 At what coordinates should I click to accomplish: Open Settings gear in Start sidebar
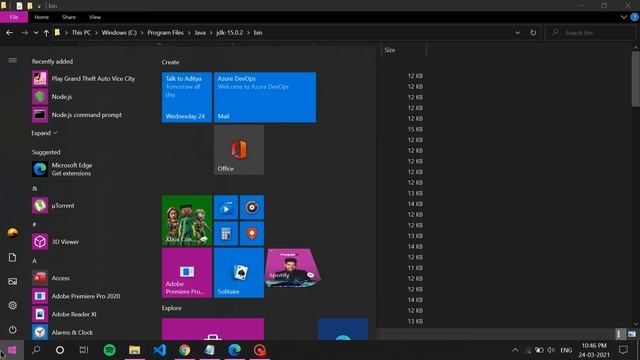click(12, 305)
